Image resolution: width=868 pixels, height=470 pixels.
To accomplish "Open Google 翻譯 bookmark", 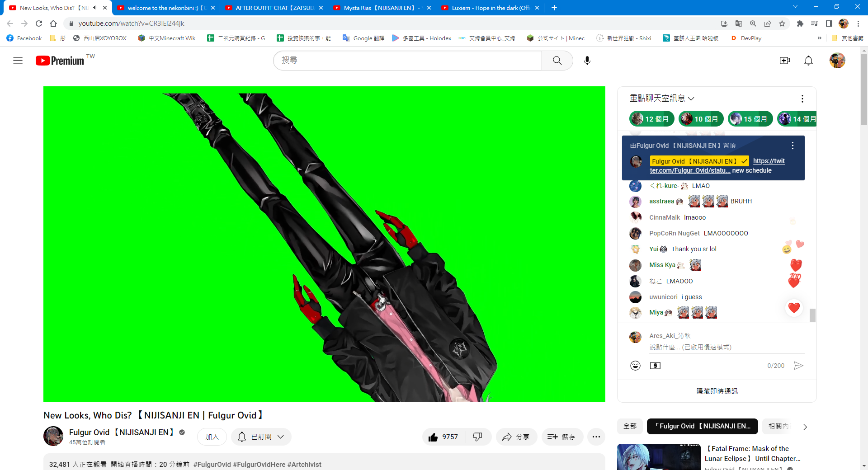I will pos(363,38).
